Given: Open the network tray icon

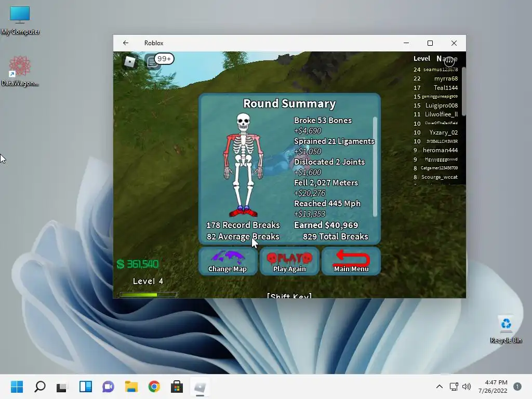Looking at the screenshot, I should point(454,387).
